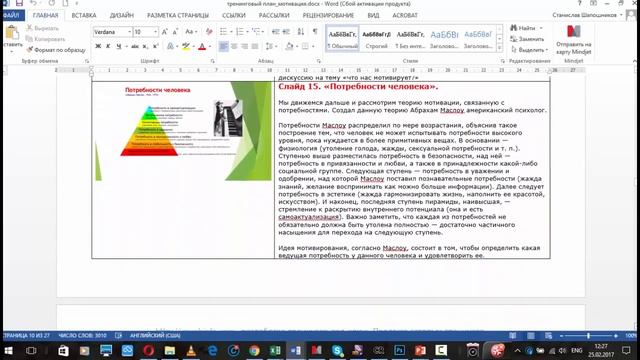Viewport: 640px width, 360px height.
Task: Open the Line Spacing dropdown
Action: (x=271, y=47)
